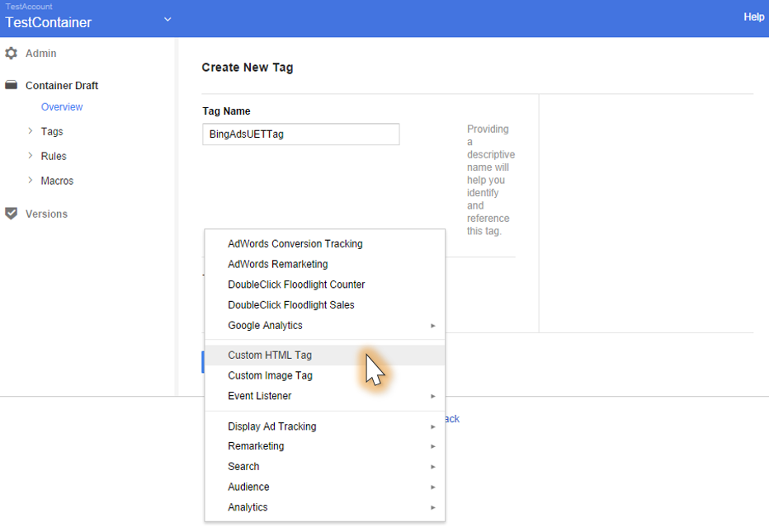
Task: Open Container Draft section
Action: pos(62,85)
